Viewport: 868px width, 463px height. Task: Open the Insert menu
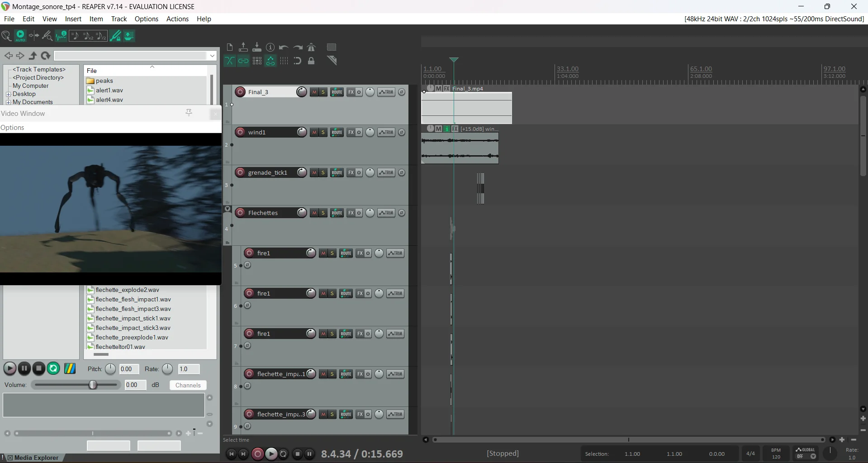point(73,19)
